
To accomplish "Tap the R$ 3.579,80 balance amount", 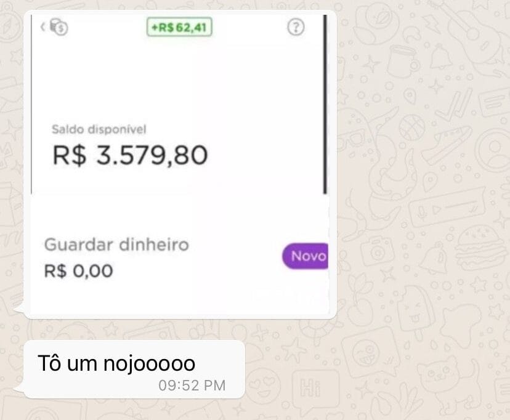I will (x=130, y=155).
